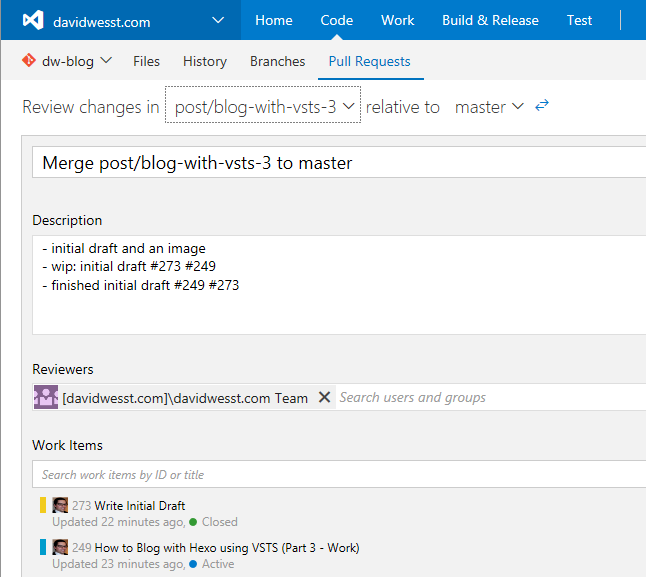Click the 'Updated 23 minutes ago' text

pyautogui.click(x=118, y=564)
